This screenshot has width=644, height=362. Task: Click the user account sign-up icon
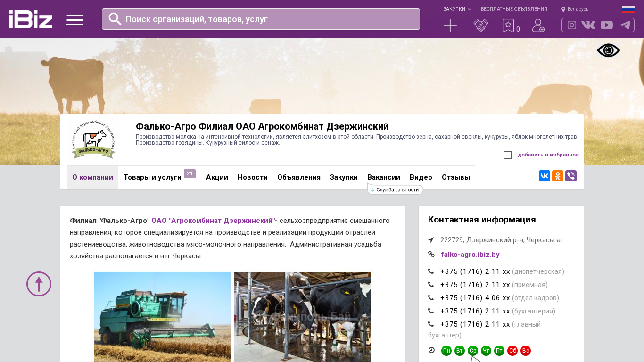coord(538,25)
